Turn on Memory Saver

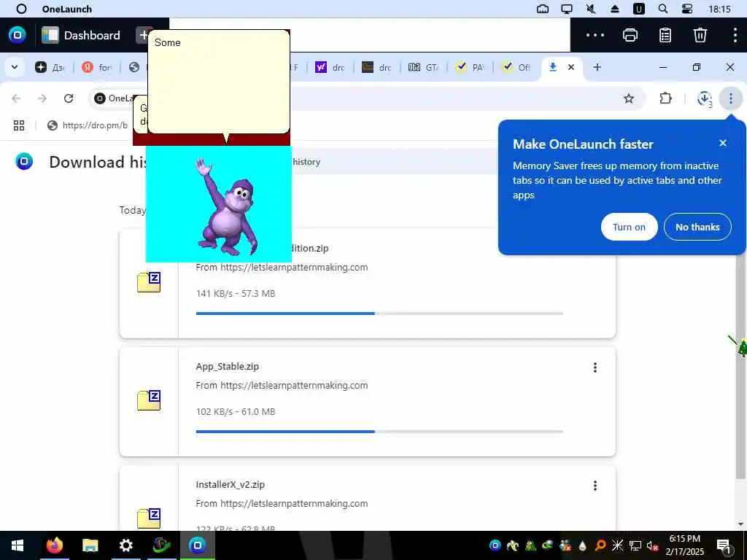point(629,227)
